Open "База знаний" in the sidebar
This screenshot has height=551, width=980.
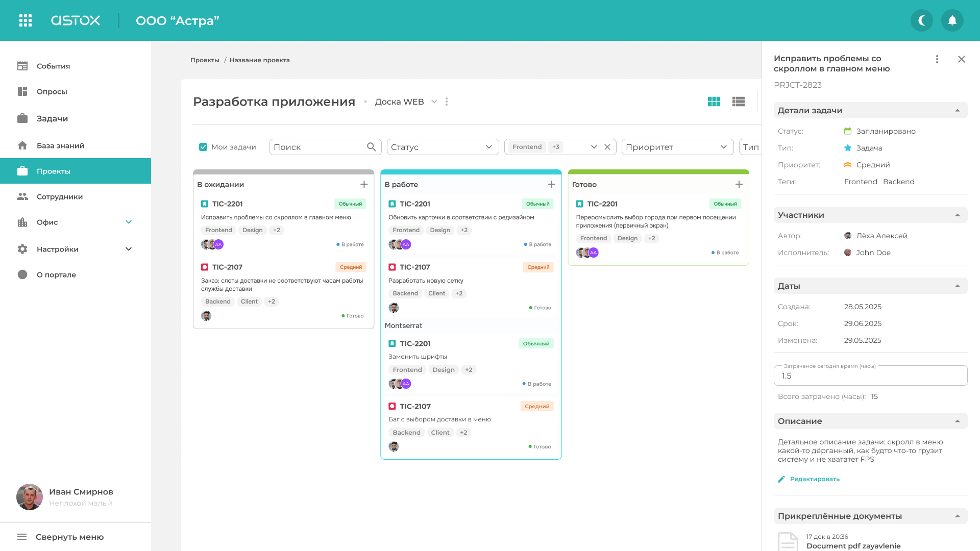tap(60, 145)
